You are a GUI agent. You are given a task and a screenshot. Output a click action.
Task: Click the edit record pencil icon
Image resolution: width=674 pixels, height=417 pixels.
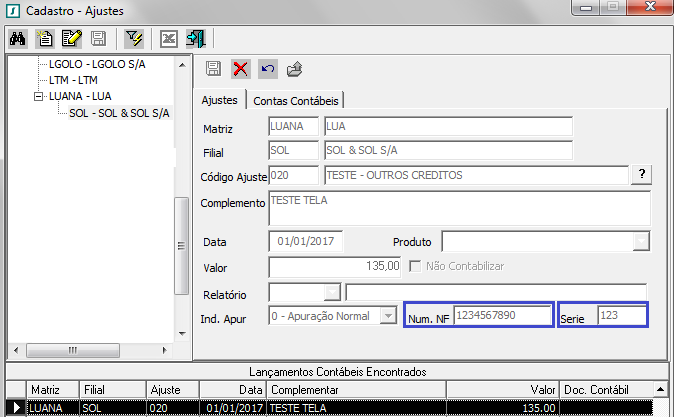coord(71,39)
